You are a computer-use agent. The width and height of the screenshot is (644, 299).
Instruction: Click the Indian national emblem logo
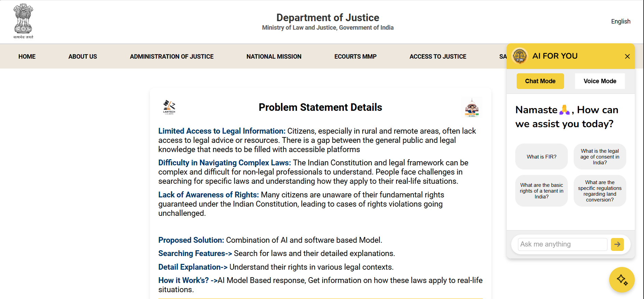pyautogui.click(x=23, y=21)
